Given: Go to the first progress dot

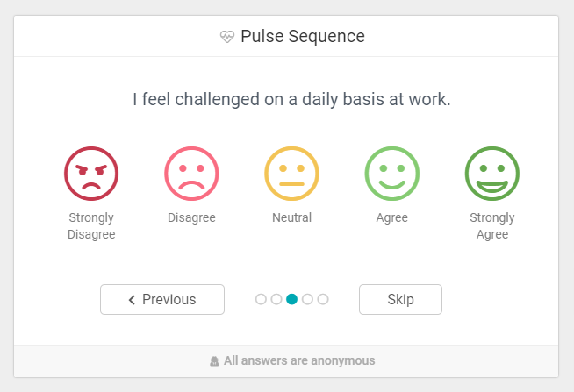Looking at the screenshot, I should pyautogui.click(x=261, y=299).
